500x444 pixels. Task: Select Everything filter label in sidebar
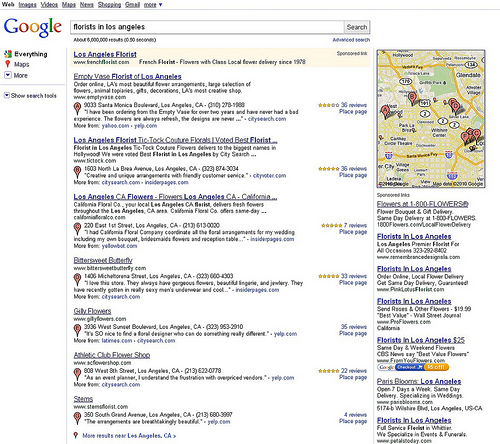click(x=31, y=54)
